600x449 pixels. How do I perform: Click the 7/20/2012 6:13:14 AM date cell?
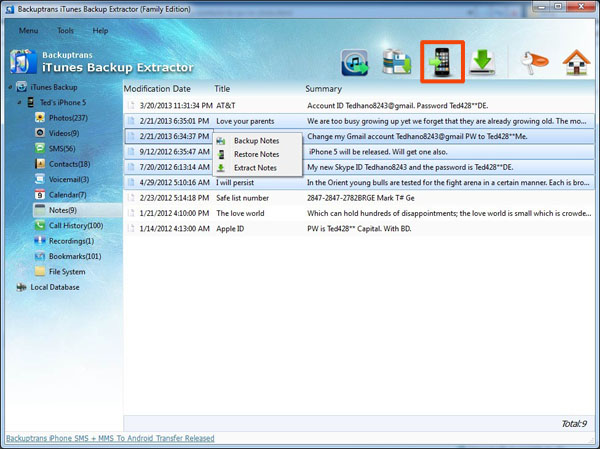pos(174,167)
